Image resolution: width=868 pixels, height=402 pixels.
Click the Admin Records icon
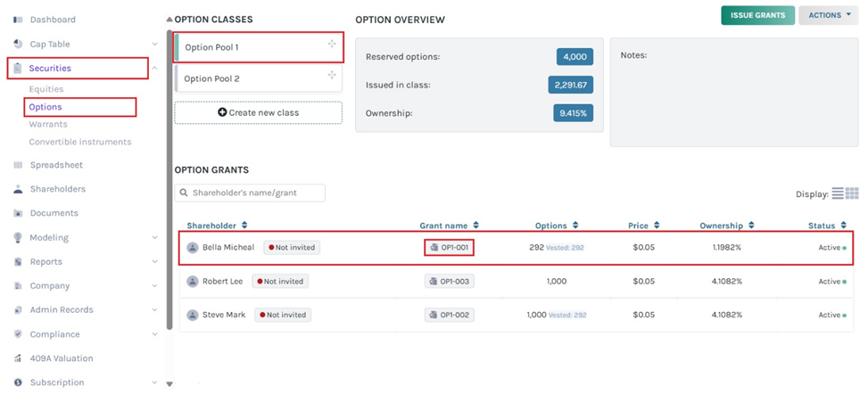(x=17, y=309)
